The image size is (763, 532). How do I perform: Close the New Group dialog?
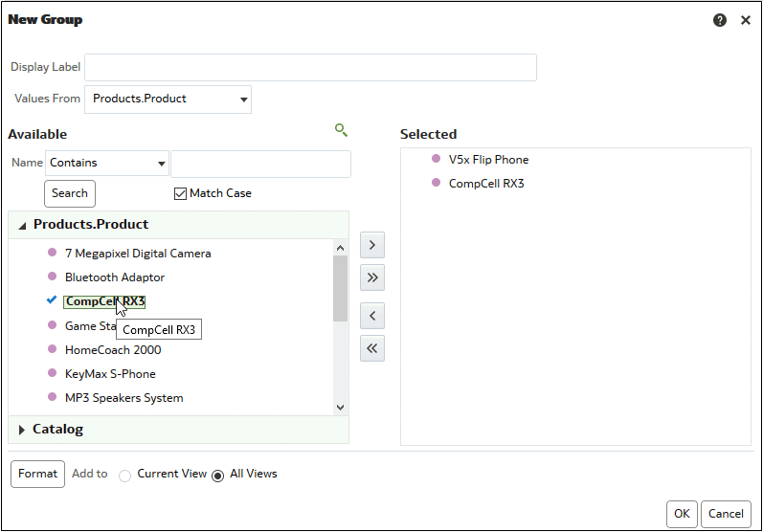tap(746, 20)
